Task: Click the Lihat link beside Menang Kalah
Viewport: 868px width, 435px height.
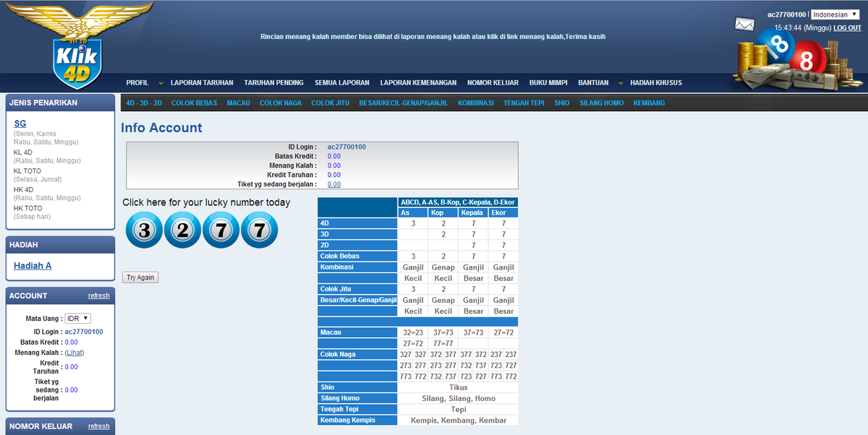Action: 75,353
